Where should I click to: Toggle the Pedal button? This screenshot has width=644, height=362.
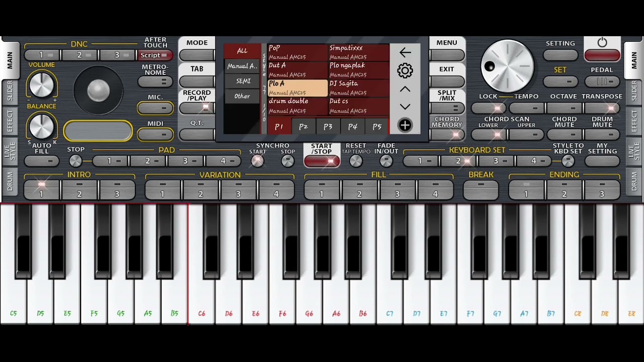click(602, 82)
